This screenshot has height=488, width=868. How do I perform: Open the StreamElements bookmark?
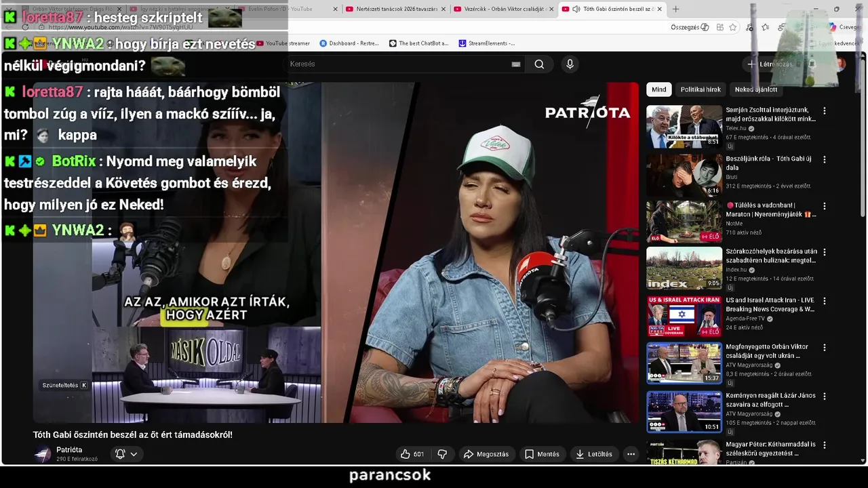point(487,43)
